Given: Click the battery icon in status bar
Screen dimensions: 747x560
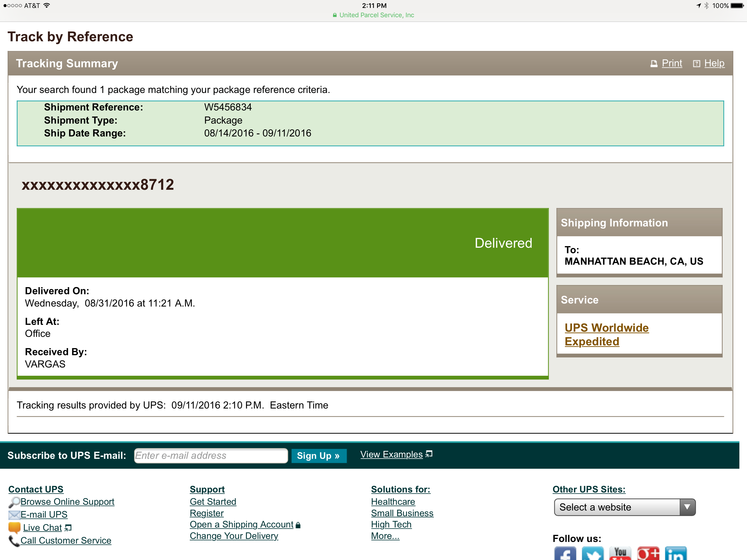Looking at the screenshot, I should [737, 5].
